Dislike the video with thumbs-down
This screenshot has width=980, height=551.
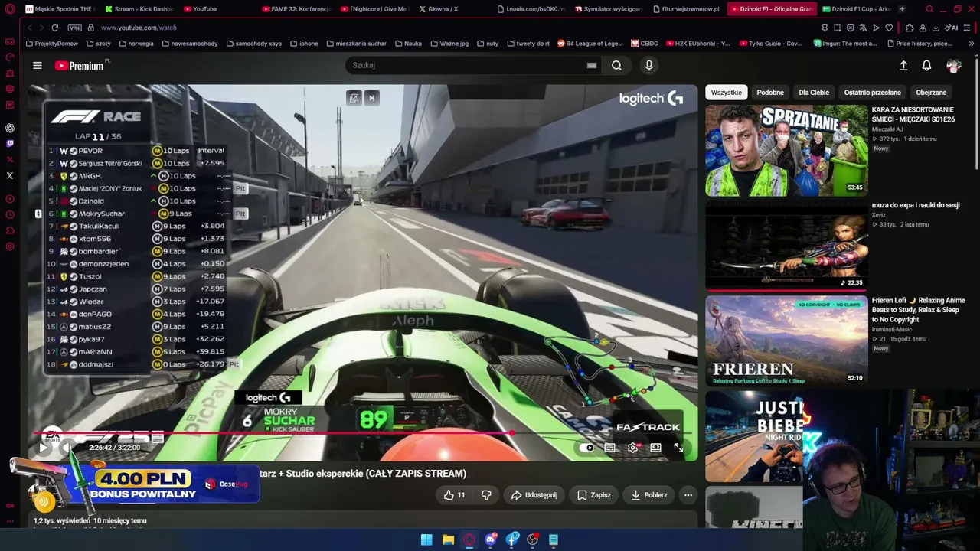[486, 495]
